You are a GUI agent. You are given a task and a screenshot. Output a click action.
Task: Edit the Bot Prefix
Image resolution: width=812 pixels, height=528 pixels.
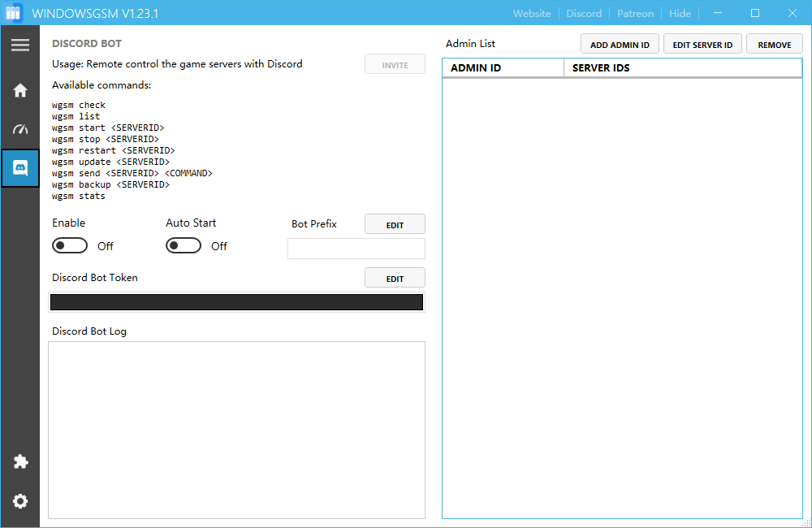[x=395, y=225]
